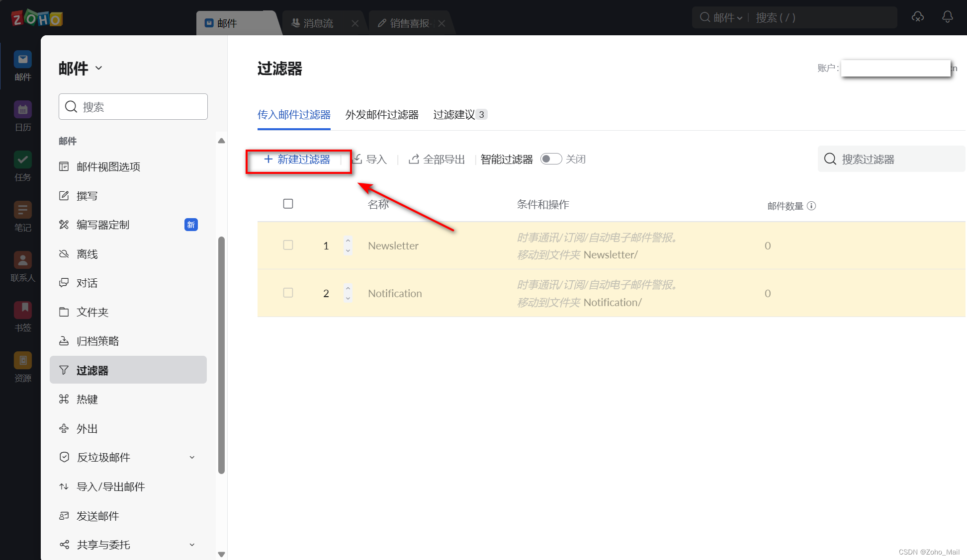The width and height of the screenshot is (967, 560).
Task: Switch to the 外发邮件过滤器 tab
Action: (382, 115)
